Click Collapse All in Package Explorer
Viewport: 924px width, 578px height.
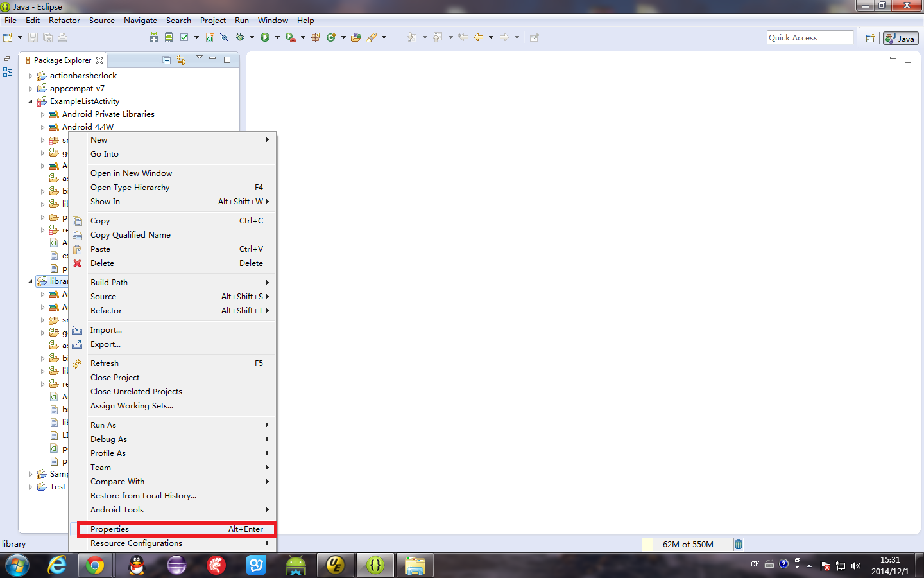coord(167,60)
